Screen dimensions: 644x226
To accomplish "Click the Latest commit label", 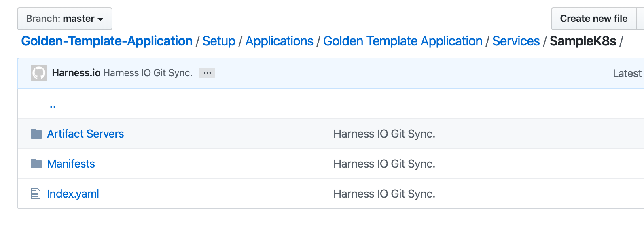I will click(628, 73).
